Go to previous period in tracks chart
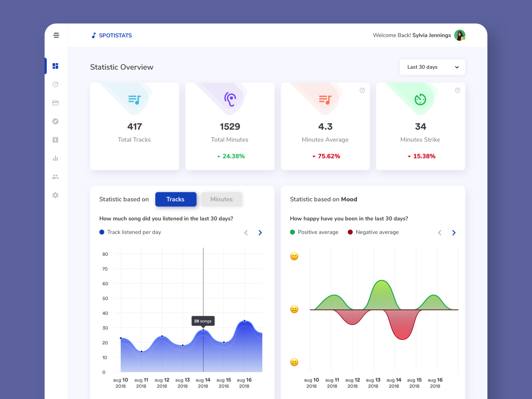The height and width of the screenshot is (399, 532). pyautogui.click(x=246, y=233)
